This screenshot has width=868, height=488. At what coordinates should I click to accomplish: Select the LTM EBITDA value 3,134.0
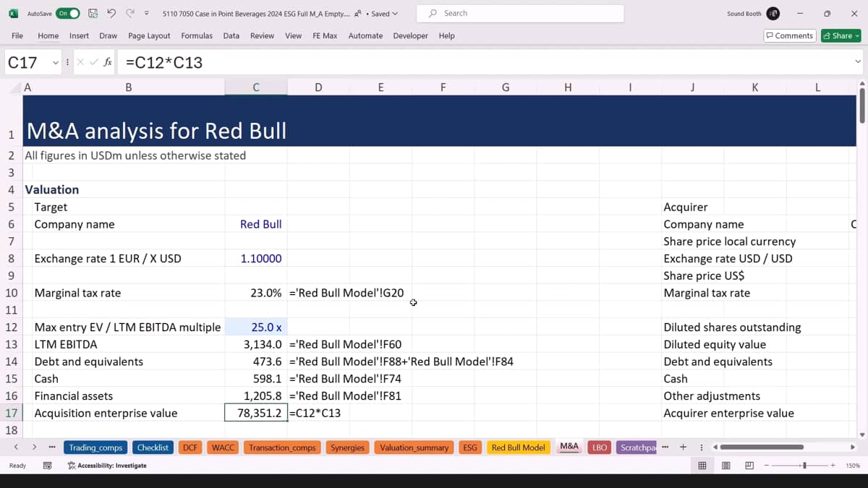point(256,344)
